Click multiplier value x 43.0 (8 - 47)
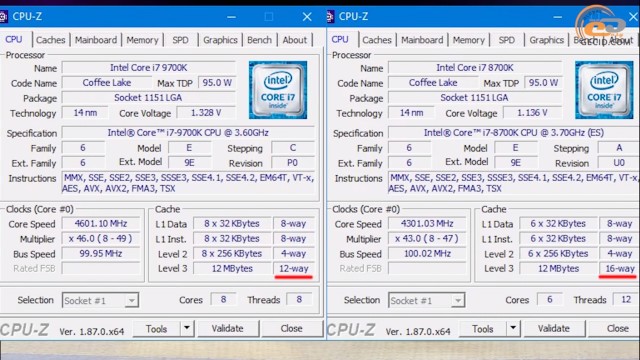The width and height of the screenshot is (640, 360). coord(427,238)
